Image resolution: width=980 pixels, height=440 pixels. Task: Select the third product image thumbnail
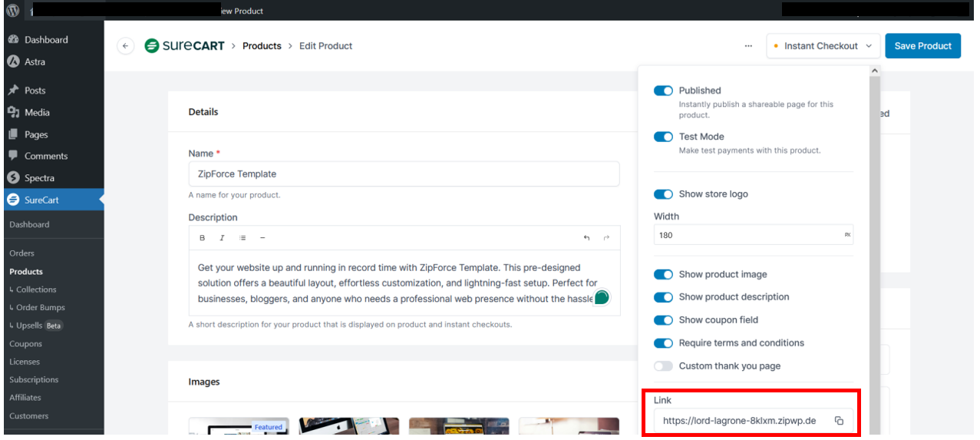(x=459, y=426)
